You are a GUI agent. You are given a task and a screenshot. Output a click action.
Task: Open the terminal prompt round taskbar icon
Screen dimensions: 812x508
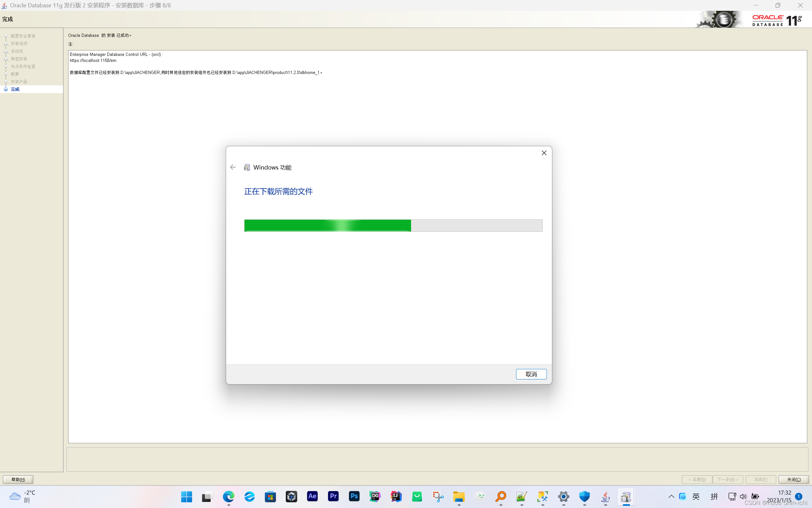point(480,496)
